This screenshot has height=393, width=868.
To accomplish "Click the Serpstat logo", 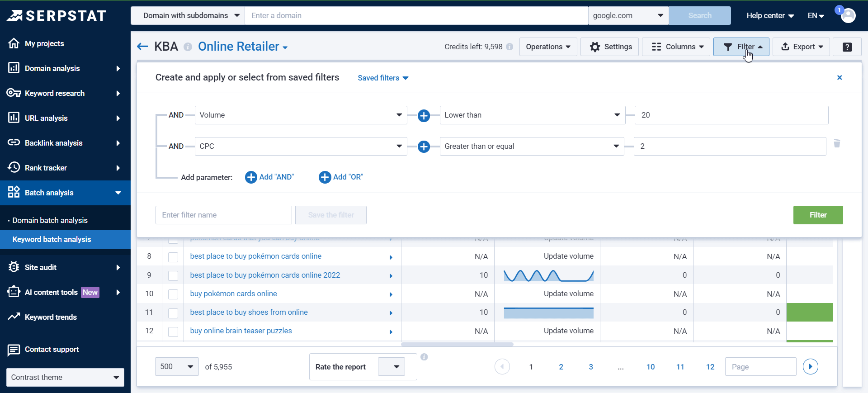I will pos(57,16).
